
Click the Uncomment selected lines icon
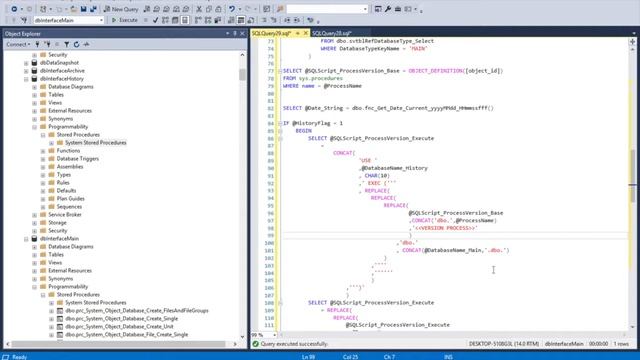[x=273, y=20]
